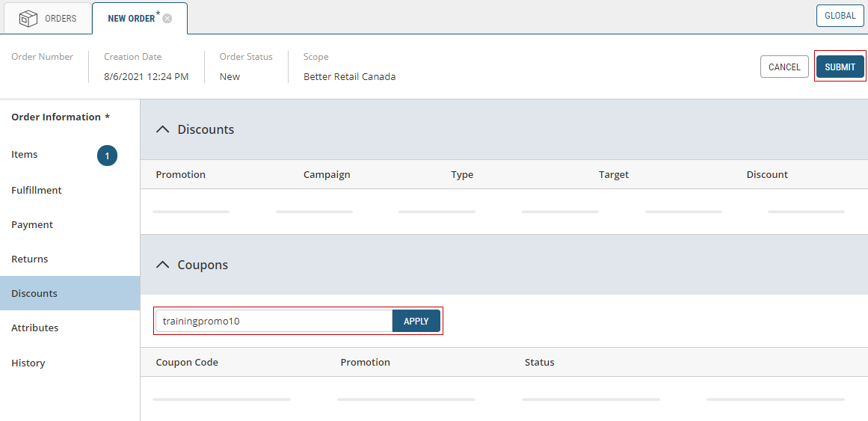Viewport: 868px width, 421px height.
Task: Select Discounts in the sidebar
Action: (x=34, y=293)
